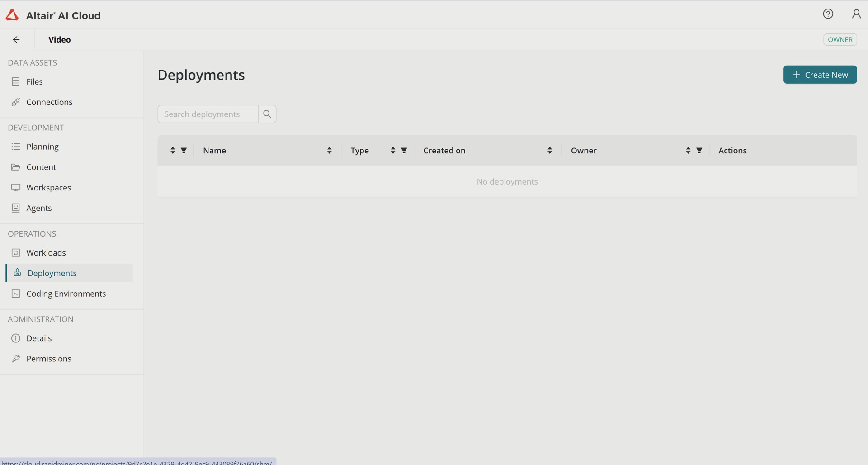Image resolution: width=868 pixels, height=465 pixels.
Task: Sort by Owner column arrows
Action: [x=688, y=151]
